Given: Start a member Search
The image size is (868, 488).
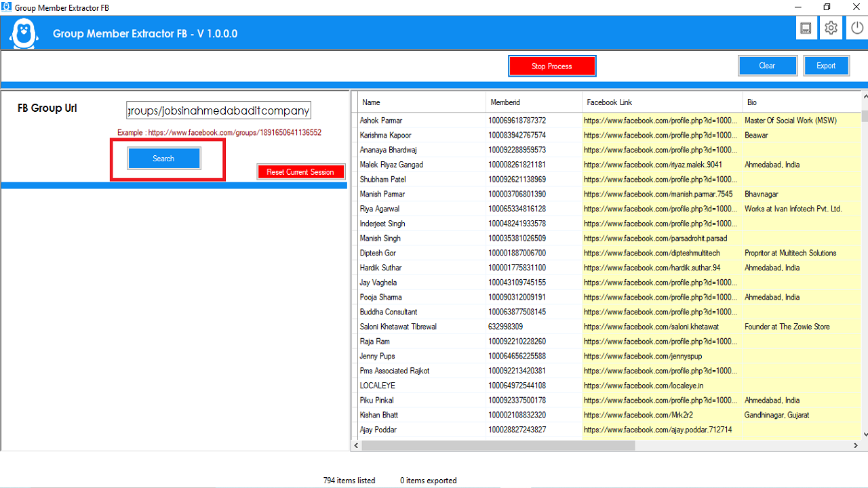Looking at the screenshot, I should click(x=163, y=158).
